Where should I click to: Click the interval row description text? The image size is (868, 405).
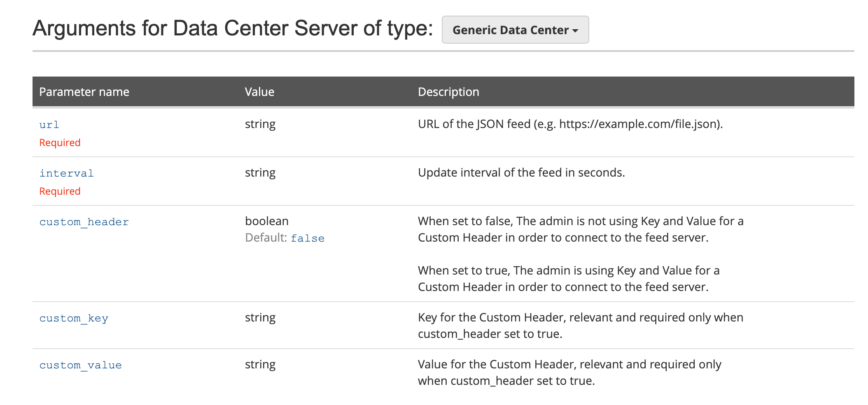pyautogui.click(x=521, y=172)
